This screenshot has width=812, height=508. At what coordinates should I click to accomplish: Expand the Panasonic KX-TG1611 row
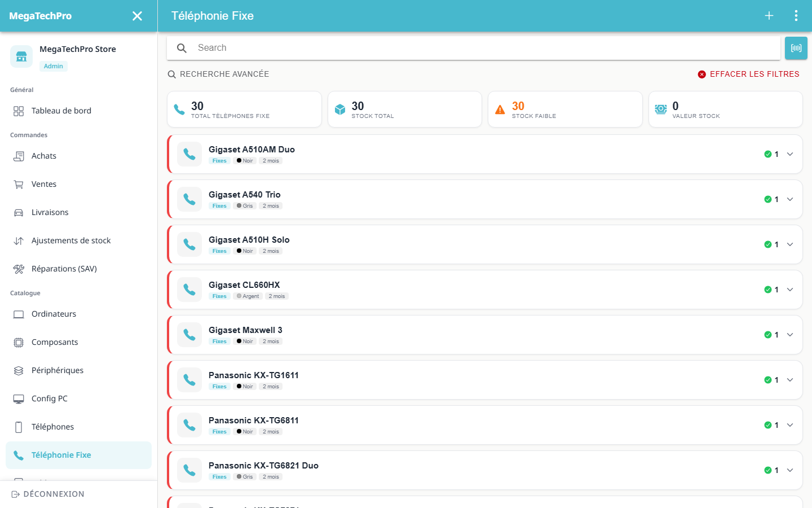click(790, 380)
